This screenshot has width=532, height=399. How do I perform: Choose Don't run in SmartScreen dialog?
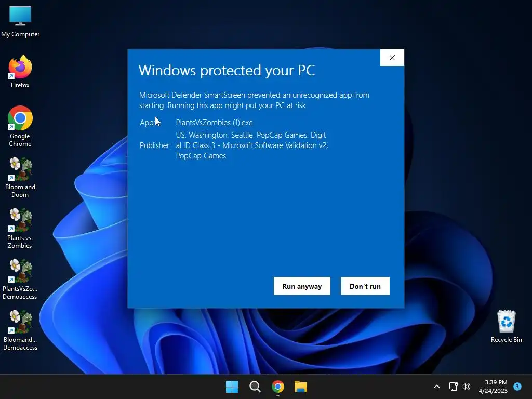(x=365, y=286)
